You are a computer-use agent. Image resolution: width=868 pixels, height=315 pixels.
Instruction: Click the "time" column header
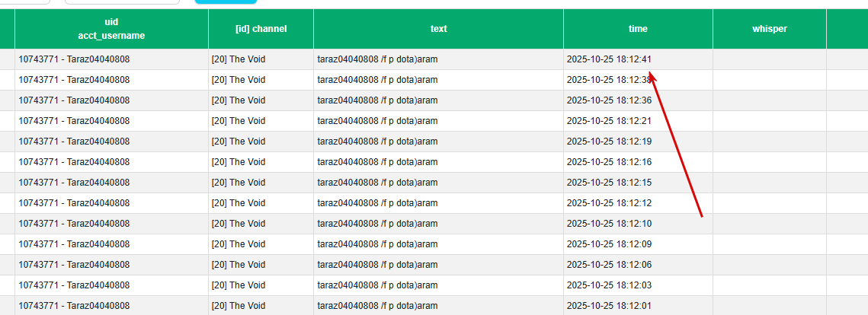(638, 29)
